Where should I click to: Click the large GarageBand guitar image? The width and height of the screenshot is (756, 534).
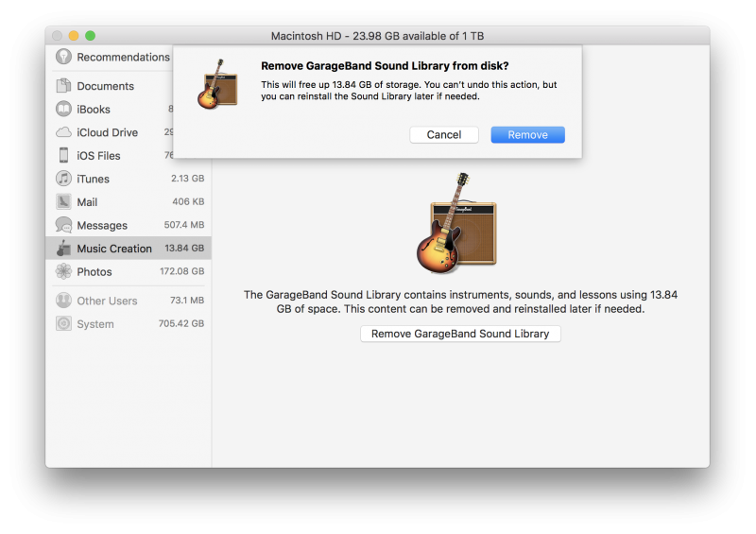tap(456, 223)
